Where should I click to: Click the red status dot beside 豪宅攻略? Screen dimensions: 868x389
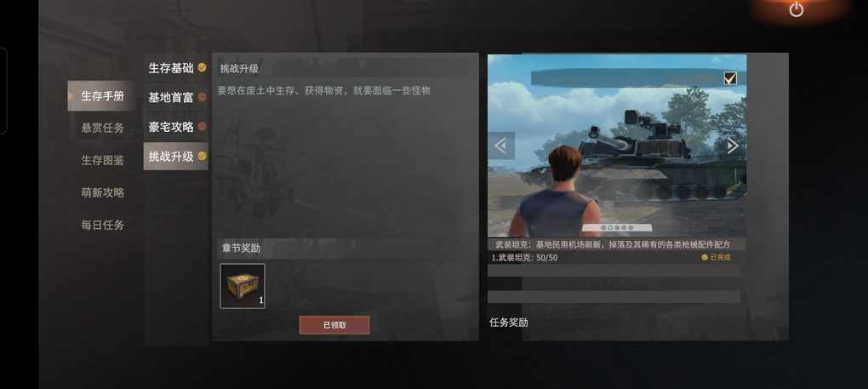tap(202, 126)
